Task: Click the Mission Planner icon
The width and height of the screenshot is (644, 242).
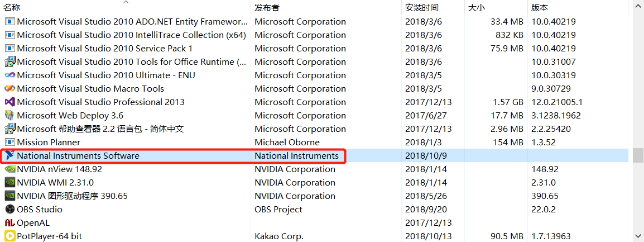Action: click(x=9, y=143)
